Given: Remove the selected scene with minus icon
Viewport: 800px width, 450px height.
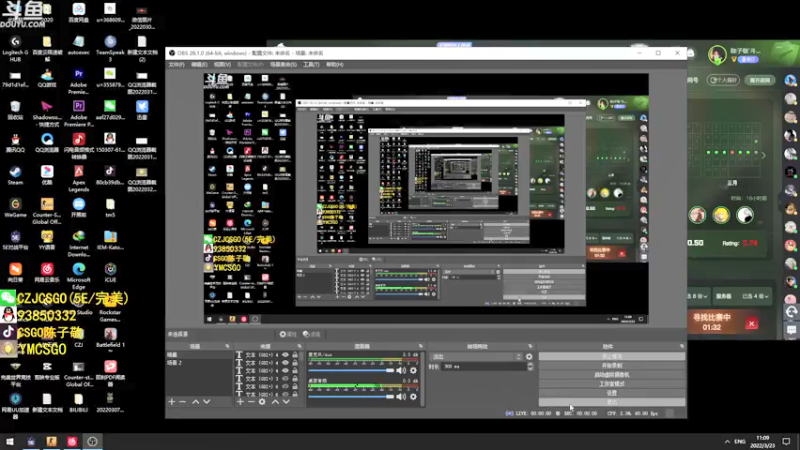Looking at the screenshot, I should coord(183,402).
